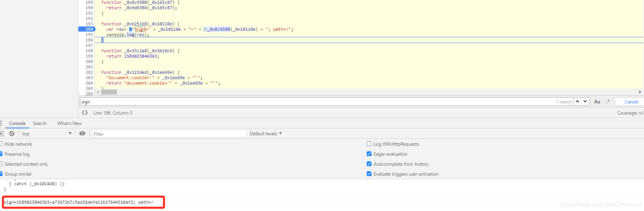Image resolution: width=644 pixels, height=211 pixels.
Task: Cancel the in-file search
Action: point(631,102)
